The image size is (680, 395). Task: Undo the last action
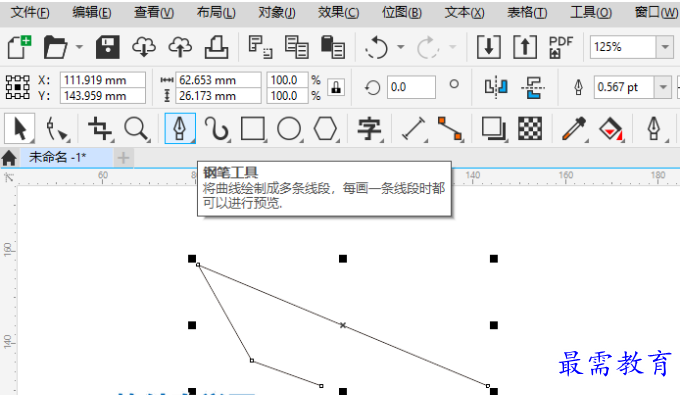(376, 47)
